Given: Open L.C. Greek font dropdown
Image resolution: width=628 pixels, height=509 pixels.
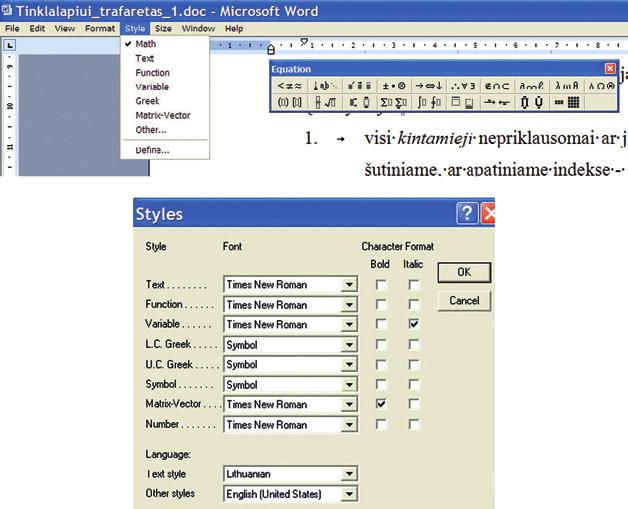Looking at the screenshot, I should click(349, 344).
